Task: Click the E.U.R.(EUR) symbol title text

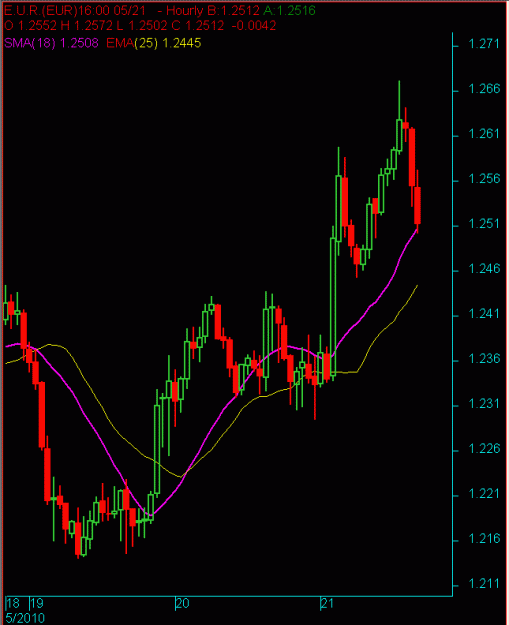Action: [x=40, y=10]
